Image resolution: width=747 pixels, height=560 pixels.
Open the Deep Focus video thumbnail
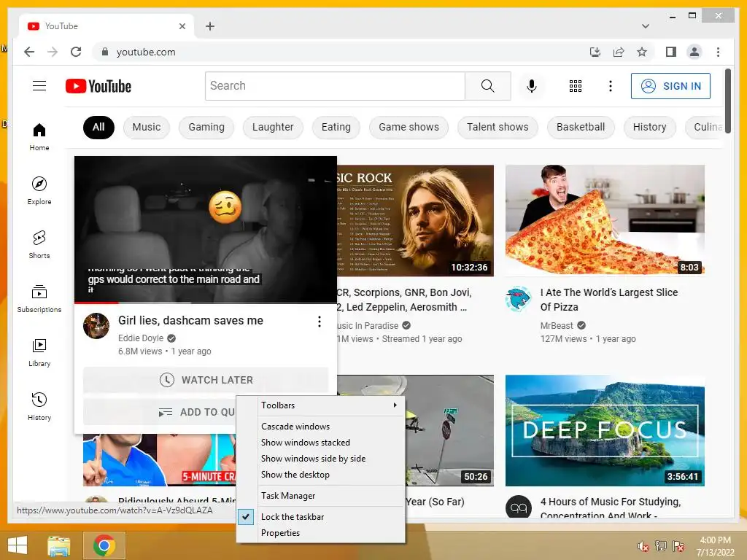click(605, 430)
